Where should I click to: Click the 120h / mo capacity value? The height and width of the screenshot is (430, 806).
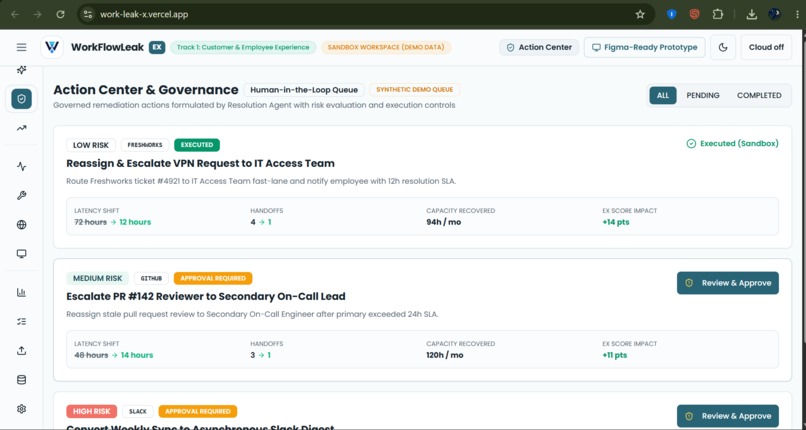[445, 356]
